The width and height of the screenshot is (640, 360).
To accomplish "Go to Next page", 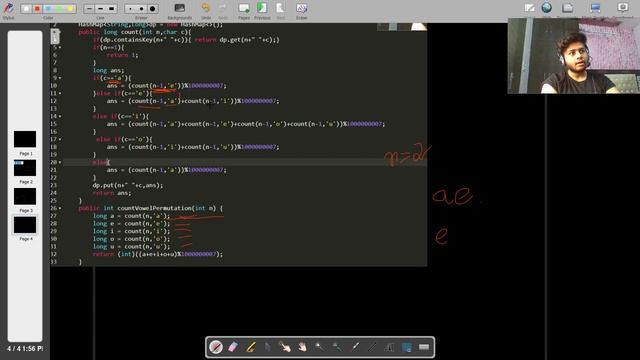I will (280, 8).
